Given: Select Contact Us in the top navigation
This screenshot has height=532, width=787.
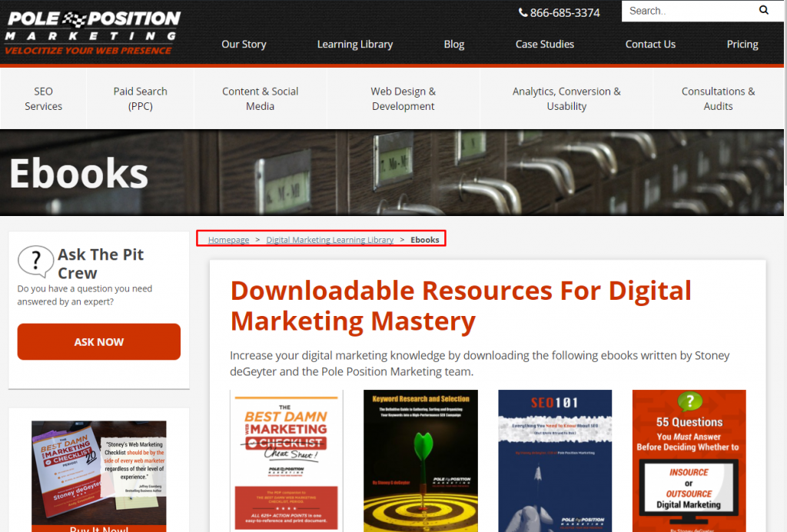Looking at the screenshot, I should (650, 44).
